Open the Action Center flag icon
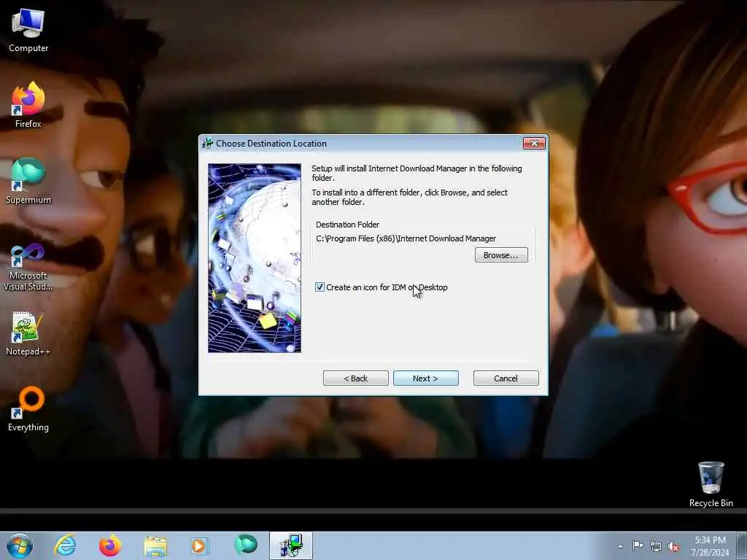 click(x=638, y=545)
